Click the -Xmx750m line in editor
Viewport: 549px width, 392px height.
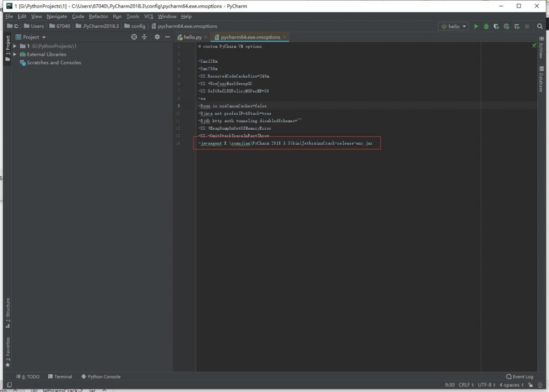[207, 69]
